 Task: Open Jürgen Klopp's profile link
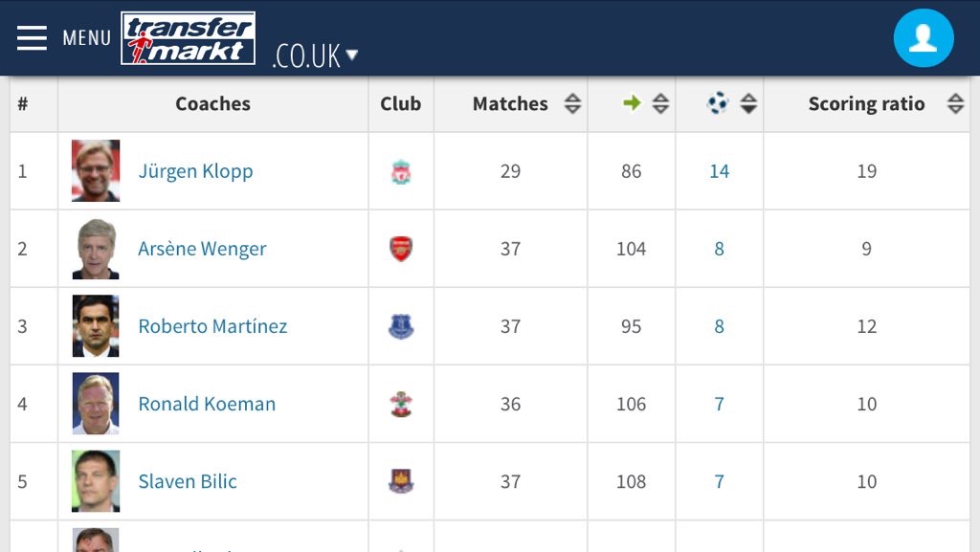(195, 172)
